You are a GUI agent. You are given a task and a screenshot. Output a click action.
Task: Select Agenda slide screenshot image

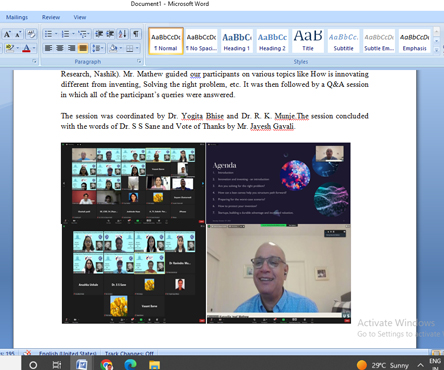pyautogui.click(x=278, y=183)
